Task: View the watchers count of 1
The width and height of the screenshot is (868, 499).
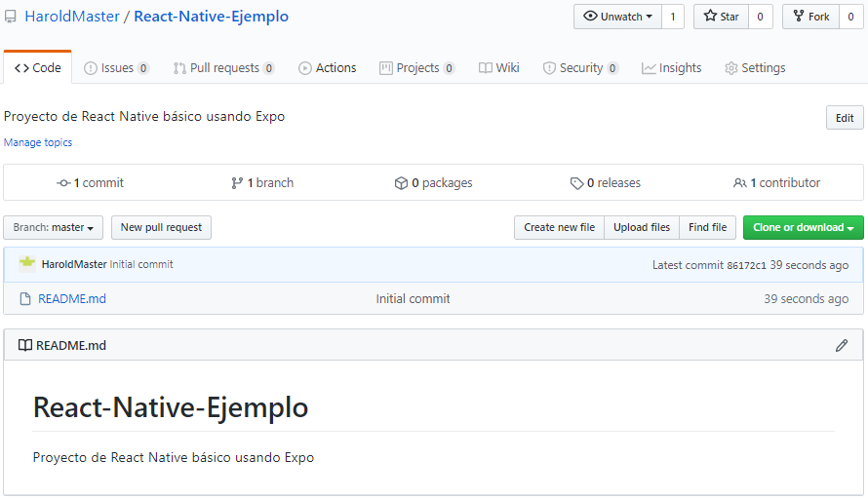Action: (x=673, y=17)
